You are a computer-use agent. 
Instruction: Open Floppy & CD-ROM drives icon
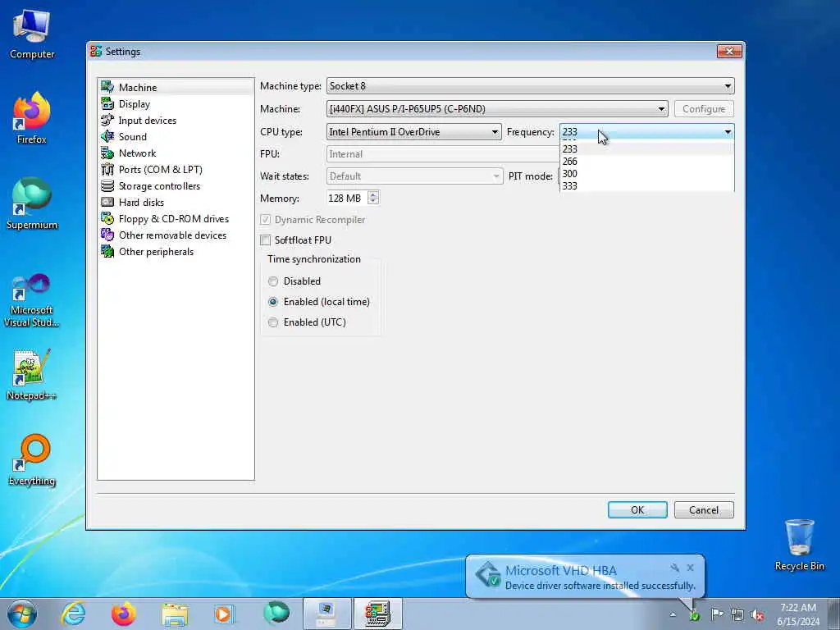coord(107,218)
